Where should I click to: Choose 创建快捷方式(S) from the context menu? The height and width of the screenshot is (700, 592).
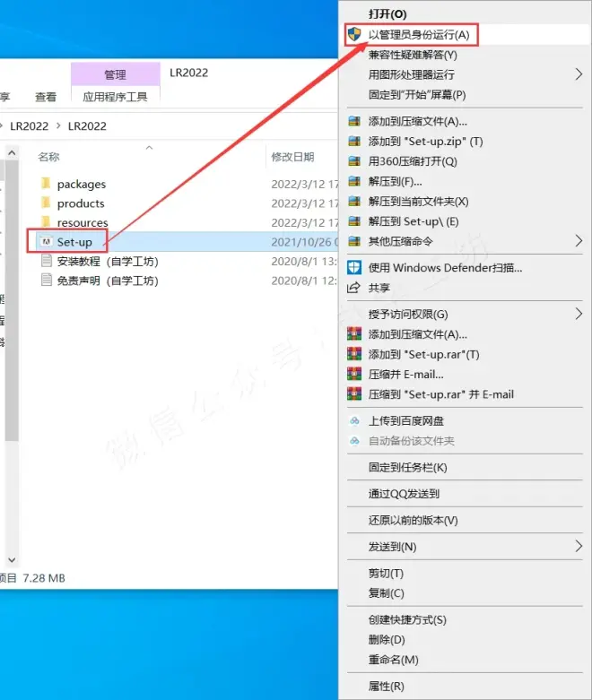407,619
